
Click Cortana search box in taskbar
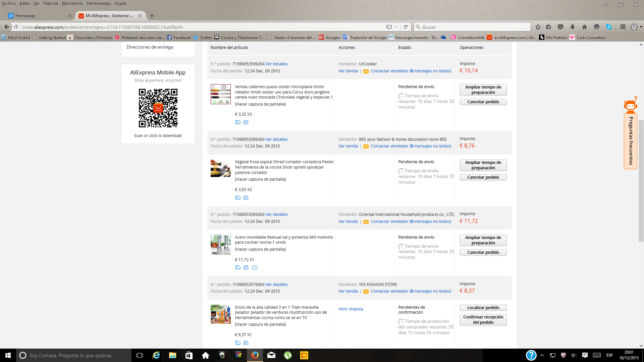click(x=74, y=355)
